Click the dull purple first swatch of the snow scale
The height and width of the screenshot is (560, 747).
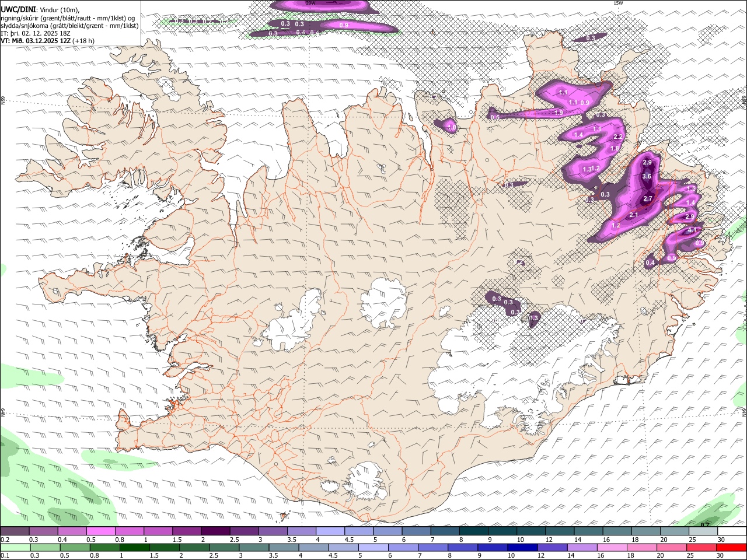pyautogui.click(x=15, y=531)
